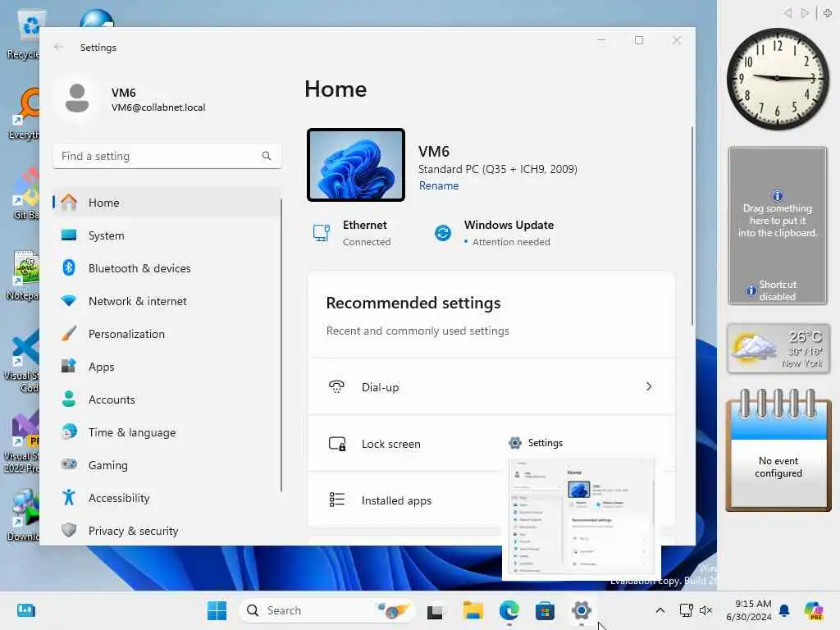Viewport: 840px width, 630px height.
Task: Open Task View on taskbar
Action: pos(435,610)
